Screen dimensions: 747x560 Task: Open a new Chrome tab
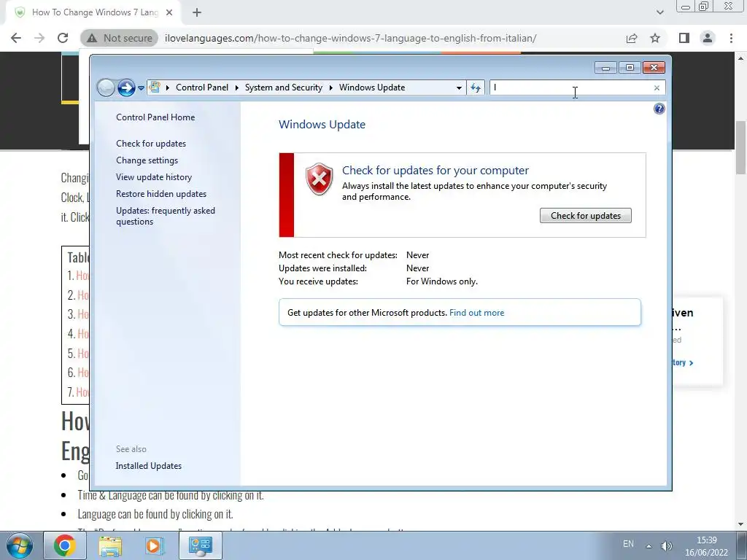tap(197, 12)
